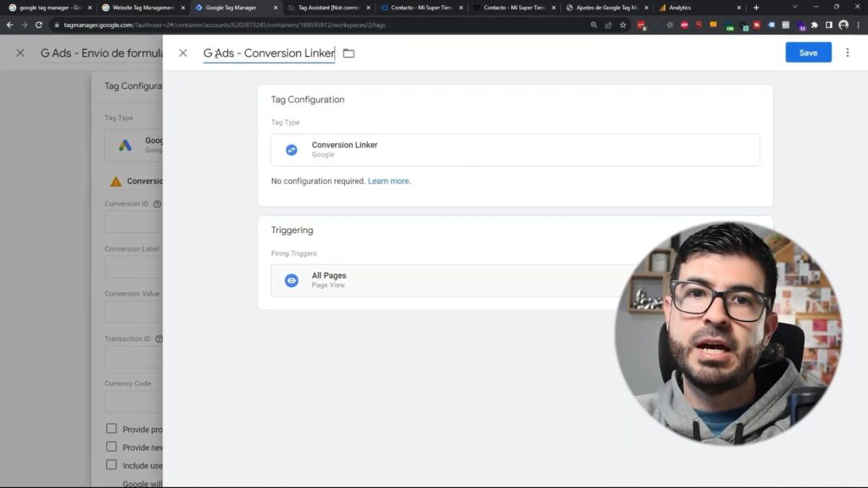Click the green ON extension icon
Screen dimensions: 868x488
730,26
